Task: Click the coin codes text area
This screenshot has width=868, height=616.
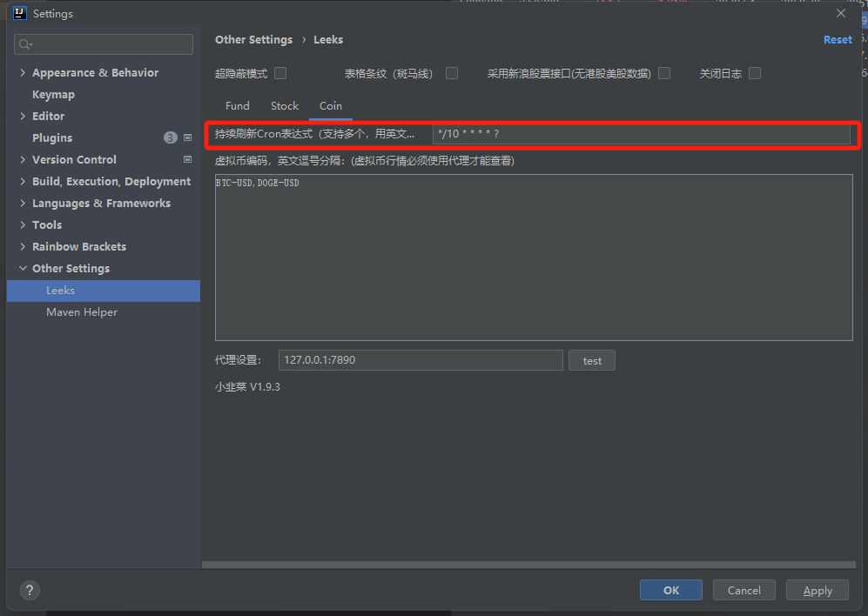Action: (x=534, y=258)
